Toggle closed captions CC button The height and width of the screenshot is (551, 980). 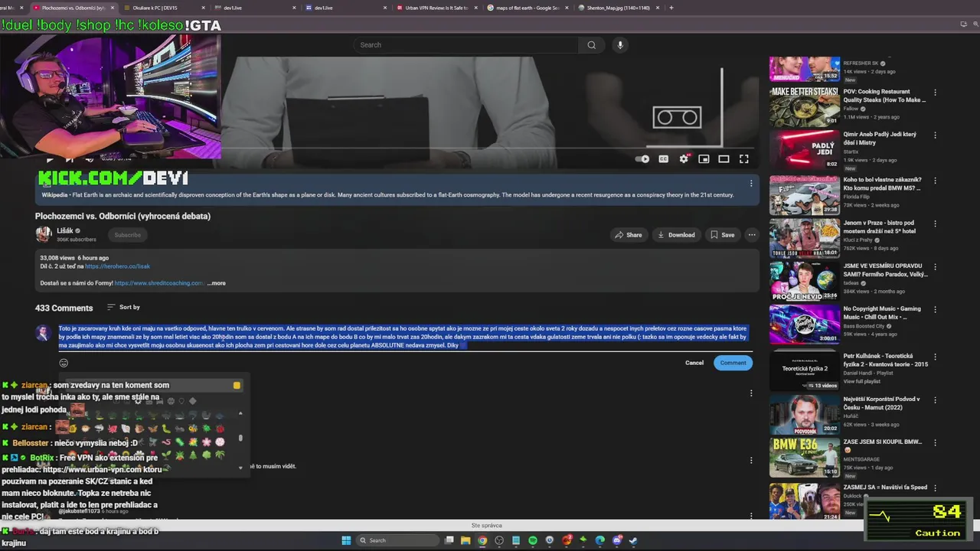(664, 159)
